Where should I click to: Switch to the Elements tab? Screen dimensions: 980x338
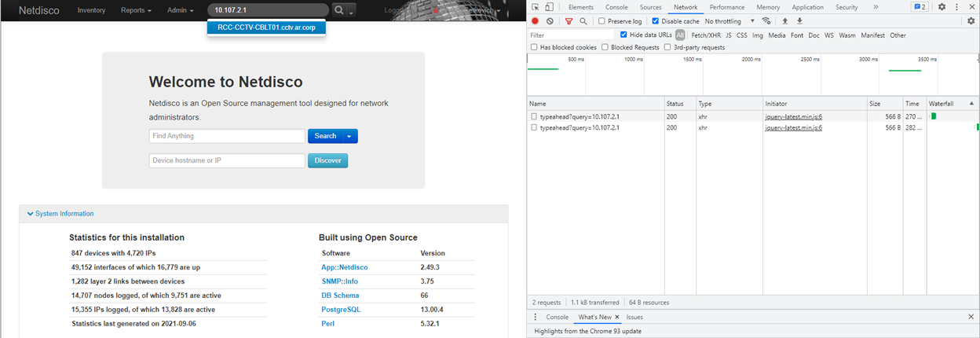pos(581,7)
